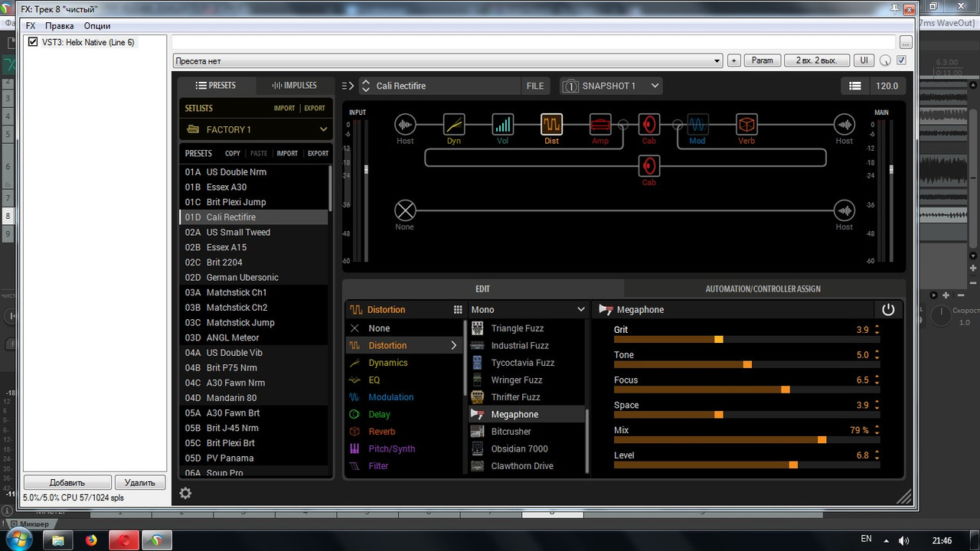The width and height of the screenshot is (980, 551).
Task: Open the model grid view icon next to Distortion
Action: tap(458, 310)
